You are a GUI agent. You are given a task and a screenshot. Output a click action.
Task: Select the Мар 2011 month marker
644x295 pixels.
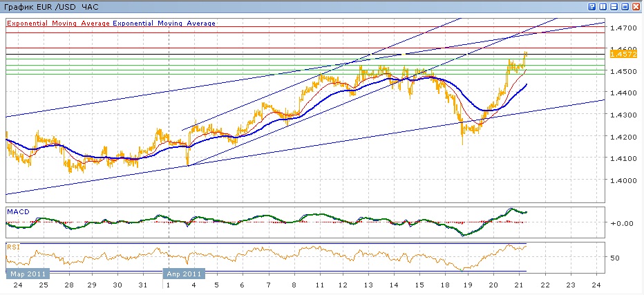(28, 273)
